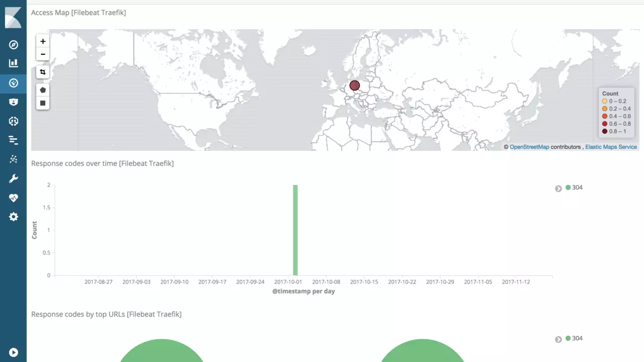Viewport: 644px width, 362px height.
Task: Open the Elastic Maps Service link
Action: tap(611, 147)
